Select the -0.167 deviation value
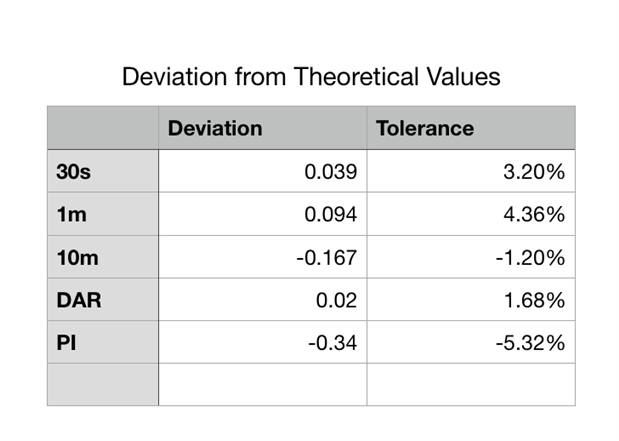The height and width of the screenshot is (441, 619). click(x=327, y=257)
